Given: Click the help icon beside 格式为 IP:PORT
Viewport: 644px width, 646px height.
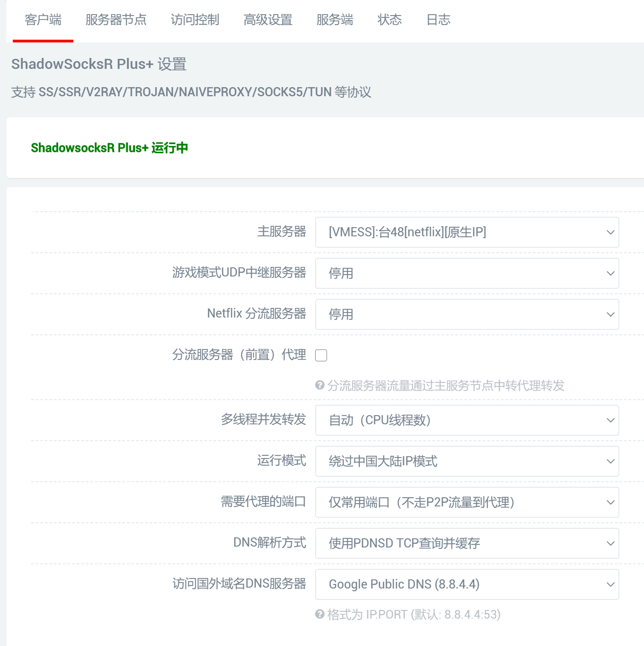Looking at the screenshot, I should point(320,615).
